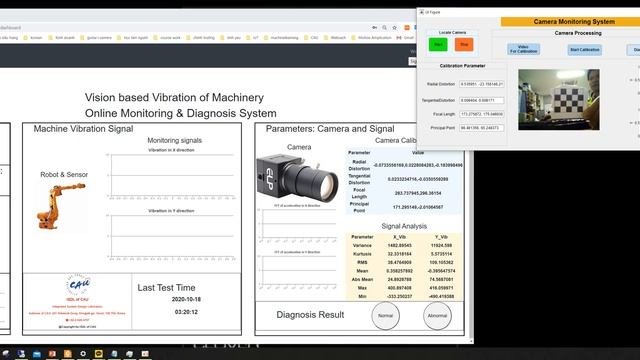Click the time value 03:20:12
The image size is (640, 360).
[186, 312]
